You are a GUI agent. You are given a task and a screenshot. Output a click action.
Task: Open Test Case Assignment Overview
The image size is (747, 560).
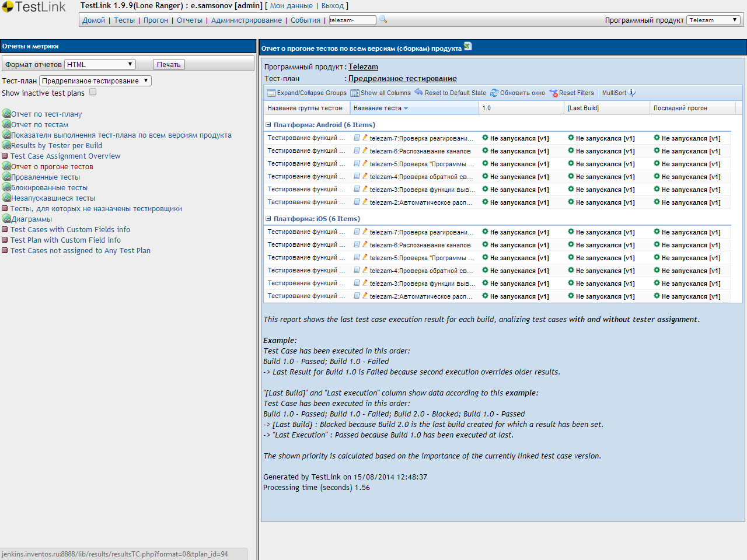click(x=65, y=156)
